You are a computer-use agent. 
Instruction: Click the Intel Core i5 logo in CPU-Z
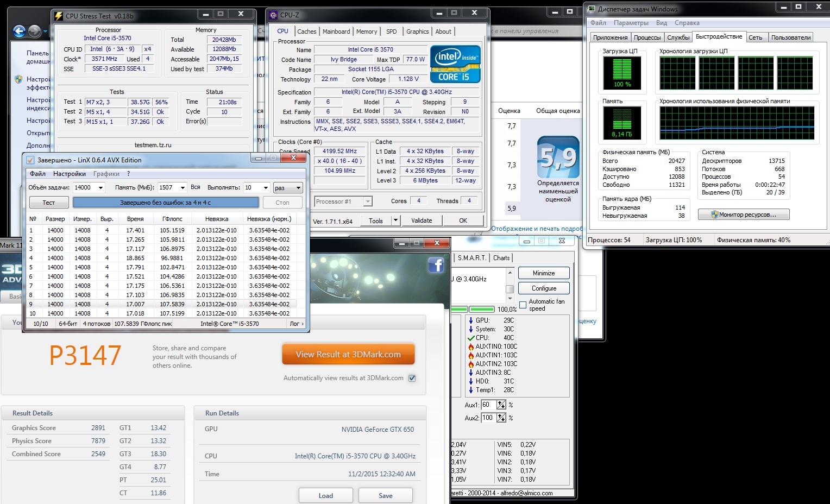pyautogui.click(x=455, y=64)
